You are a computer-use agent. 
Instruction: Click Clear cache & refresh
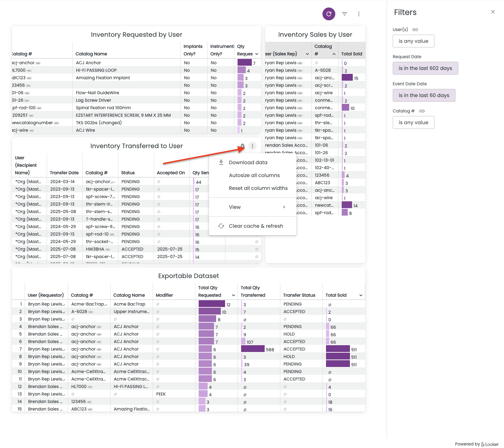[256, 226]
